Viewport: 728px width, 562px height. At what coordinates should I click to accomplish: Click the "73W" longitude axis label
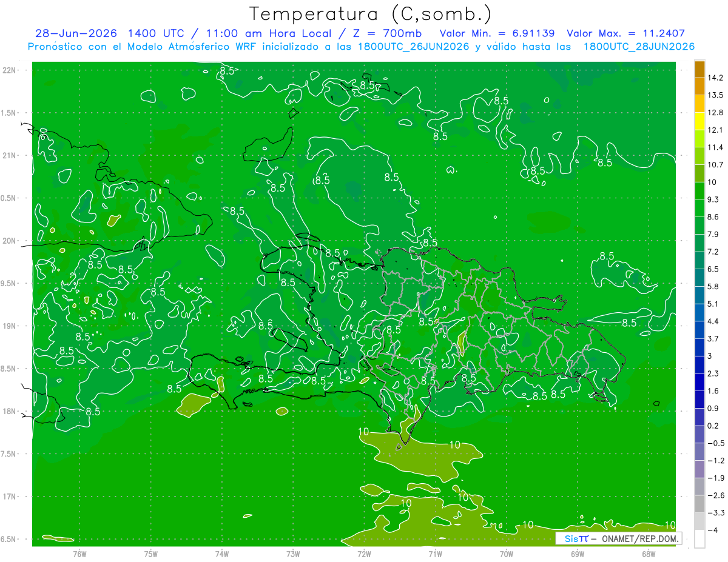tap(293, 554)
